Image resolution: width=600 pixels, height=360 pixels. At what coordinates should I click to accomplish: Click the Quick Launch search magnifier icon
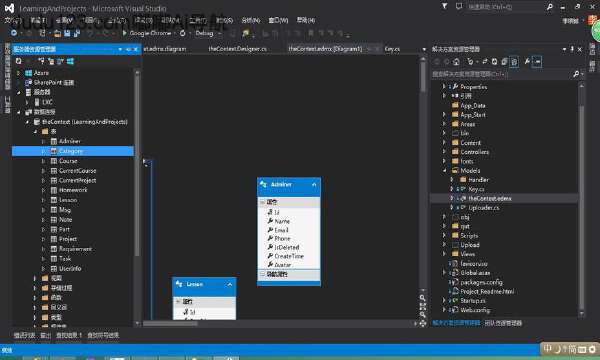(549, 7)
